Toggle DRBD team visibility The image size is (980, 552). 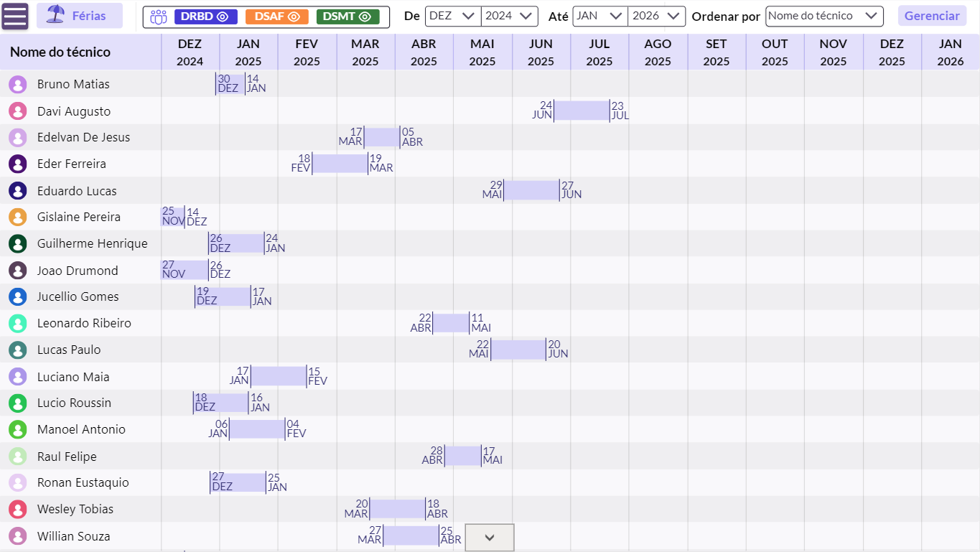(206, 17)
